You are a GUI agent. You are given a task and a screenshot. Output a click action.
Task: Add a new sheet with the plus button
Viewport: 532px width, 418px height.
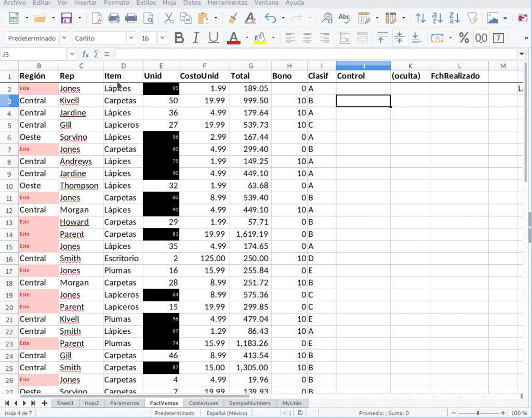(44, 402)
